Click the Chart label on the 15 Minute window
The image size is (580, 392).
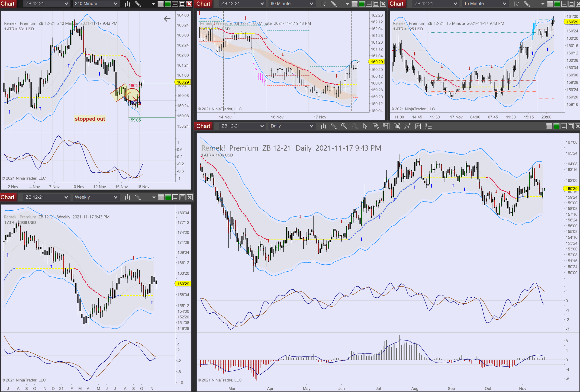pos(396,4)
